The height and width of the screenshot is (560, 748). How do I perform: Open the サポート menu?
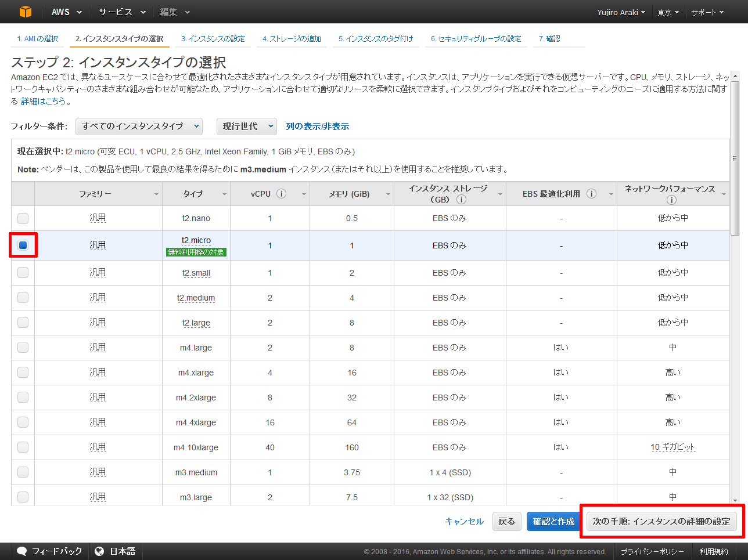(x=707, y=12)
